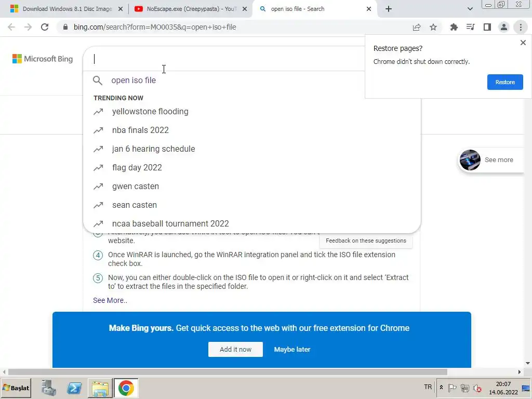Click the horizontal scrollbar right arrow

[519, 372]
